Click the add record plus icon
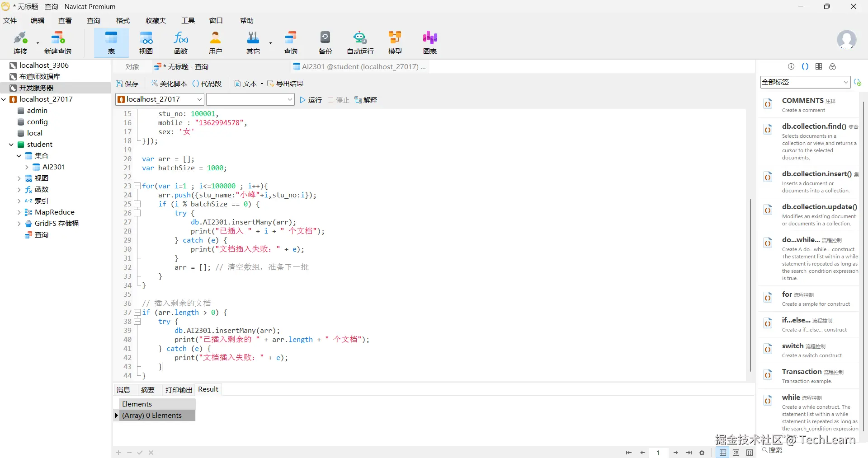Viewport: 868px width, 458px height. 118,453
